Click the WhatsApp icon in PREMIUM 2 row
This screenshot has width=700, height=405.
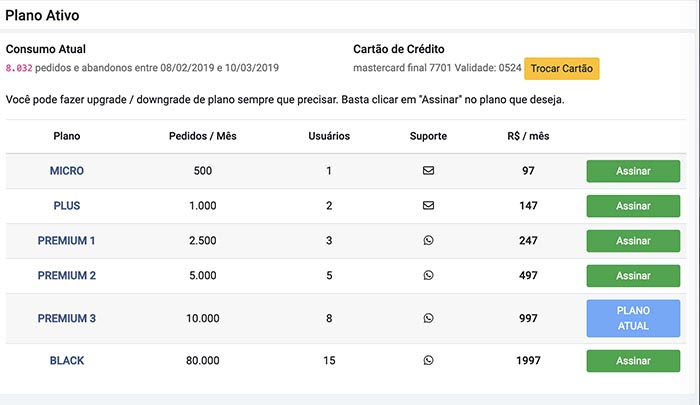[428, 275]
